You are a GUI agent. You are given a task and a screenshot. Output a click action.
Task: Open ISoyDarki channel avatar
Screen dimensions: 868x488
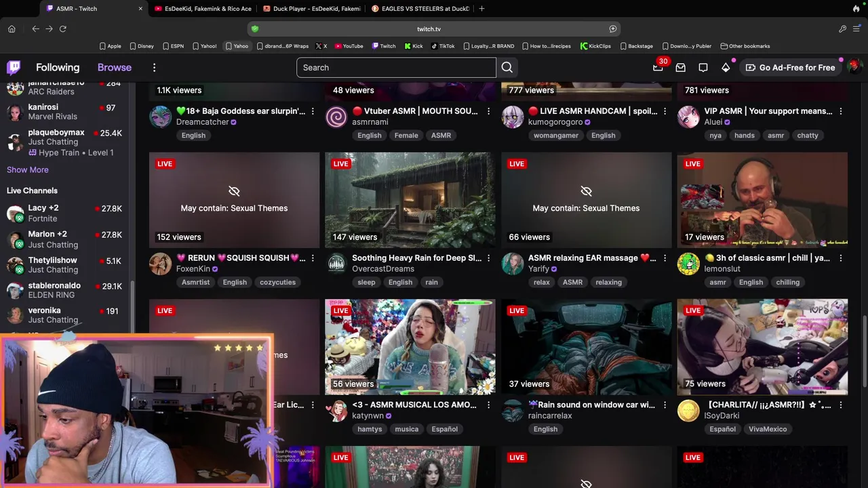coord(688,411)
